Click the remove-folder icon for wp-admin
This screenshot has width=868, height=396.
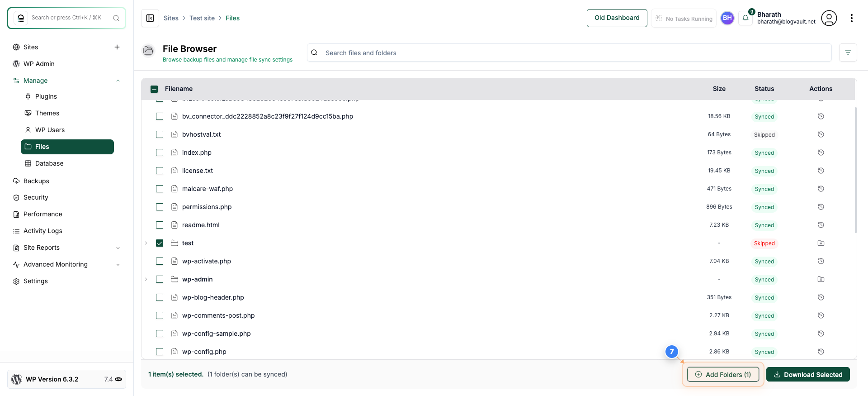821,279
